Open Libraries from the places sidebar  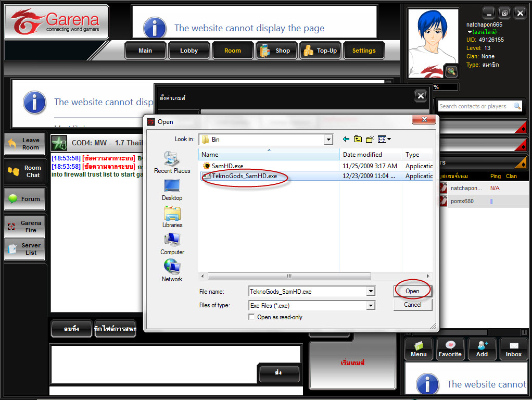172,217
